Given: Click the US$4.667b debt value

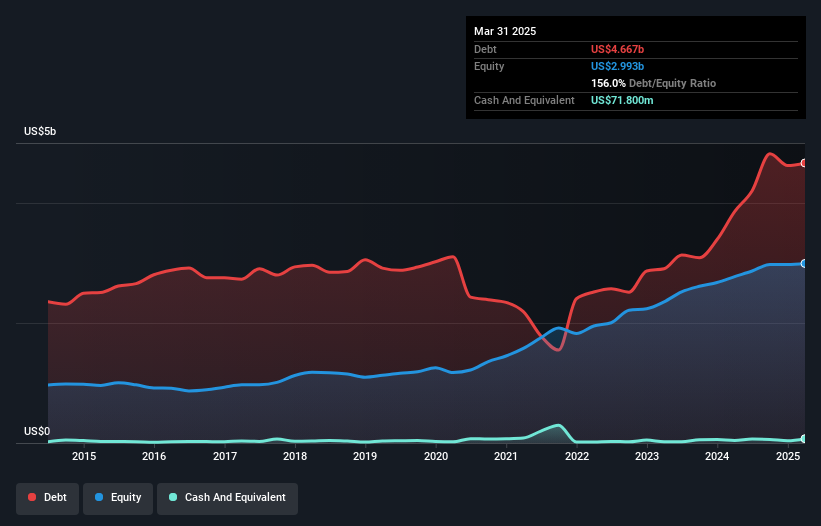Looking at the screenshot, I should [x=617, y=49].
